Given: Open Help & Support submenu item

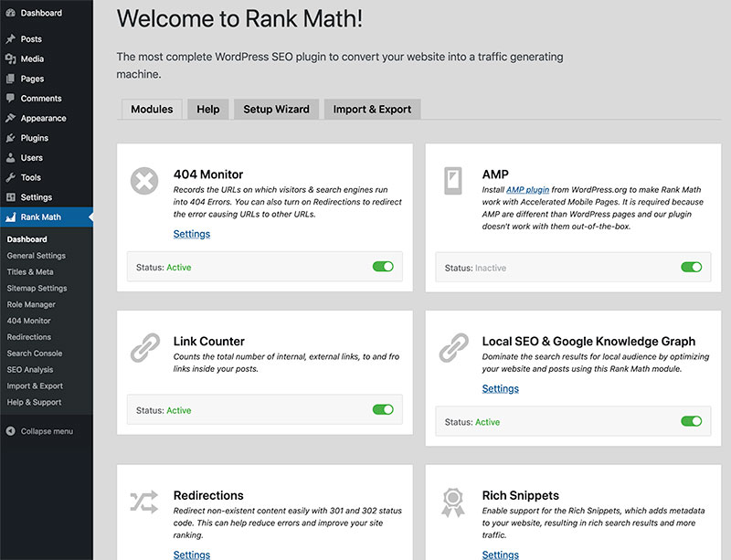Looking at the screenshot, I should coord(34,402).
